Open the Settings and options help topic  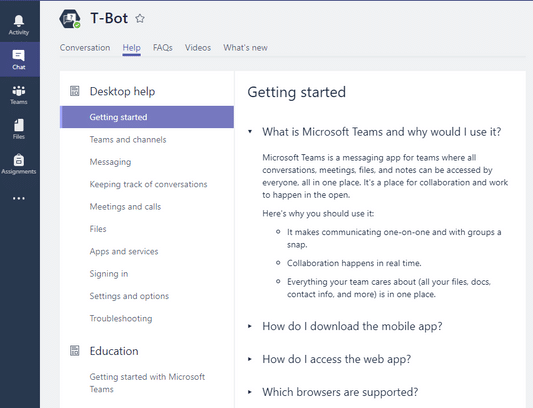tap(129, 296)
